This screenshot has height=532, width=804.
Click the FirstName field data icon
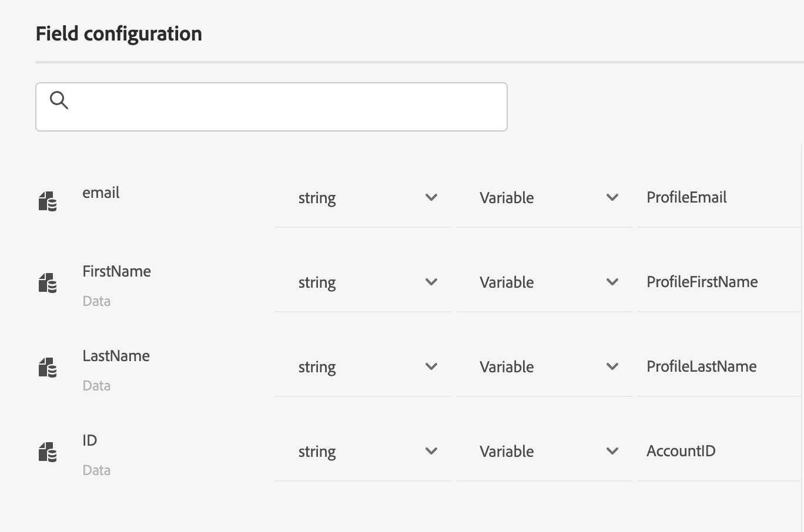point(48,283)
